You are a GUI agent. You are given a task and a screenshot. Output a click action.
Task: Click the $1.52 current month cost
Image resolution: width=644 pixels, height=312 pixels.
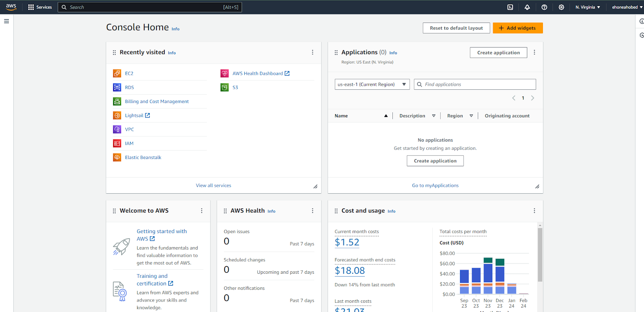347,242
